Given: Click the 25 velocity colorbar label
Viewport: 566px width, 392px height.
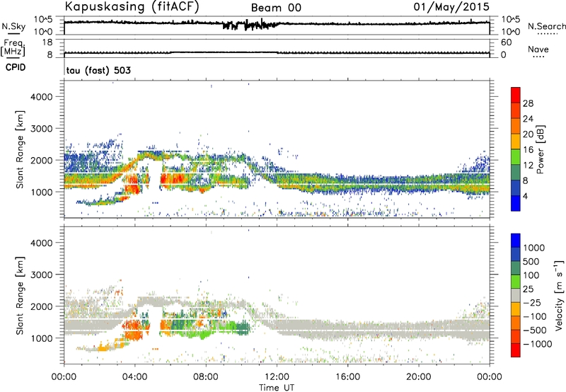Looking at the screenshot, I should (x=528, y=289).
